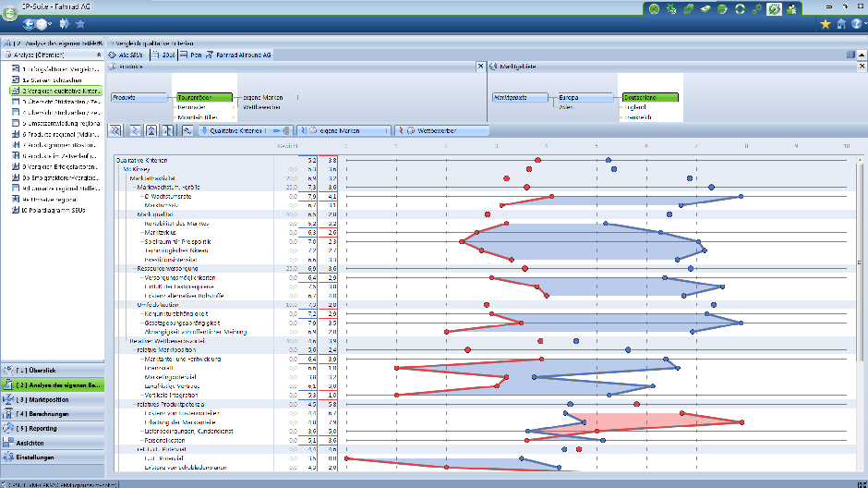Close the Produkte filter panel
Image resolution: width=868 pixels, height=488 pixels.
click(480, 67)
